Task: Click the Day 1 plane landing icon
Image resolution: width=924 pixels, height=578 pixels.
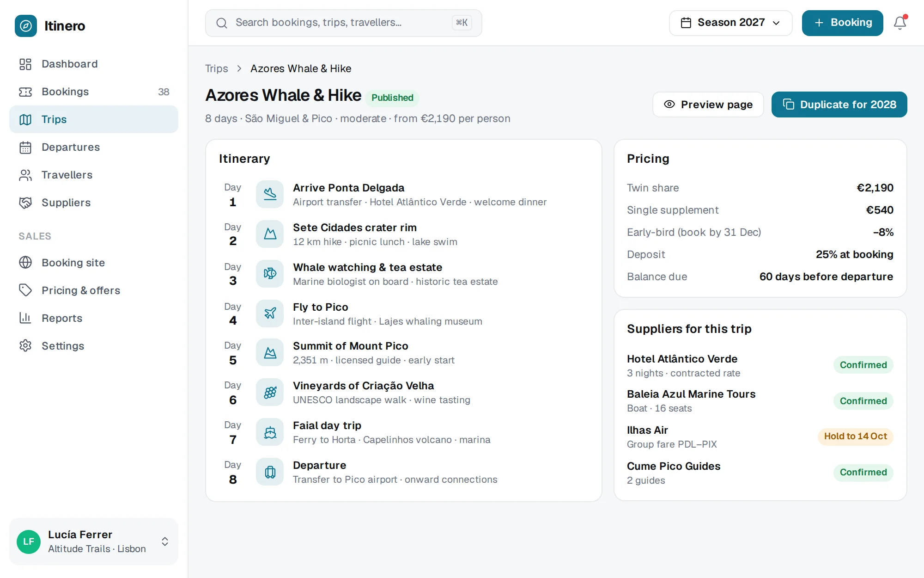Action: pyautogui.click(x=270, y=194)
